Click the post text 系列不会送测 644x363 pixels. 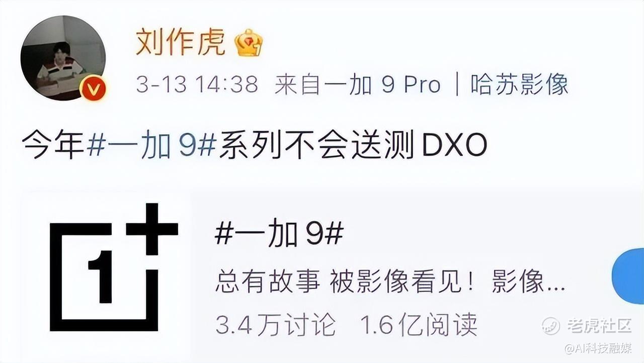[x=319, y=146]
